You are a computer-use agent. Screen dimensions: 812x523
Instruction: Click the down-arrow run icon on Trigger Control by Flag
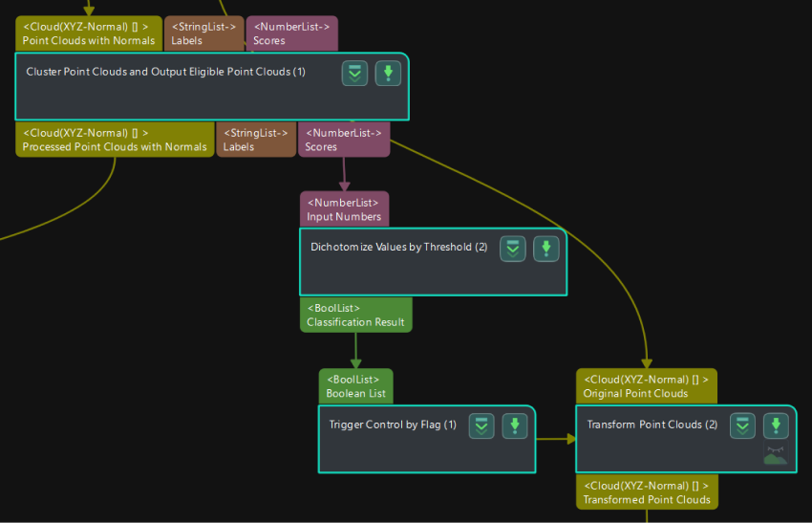point(515,426)
